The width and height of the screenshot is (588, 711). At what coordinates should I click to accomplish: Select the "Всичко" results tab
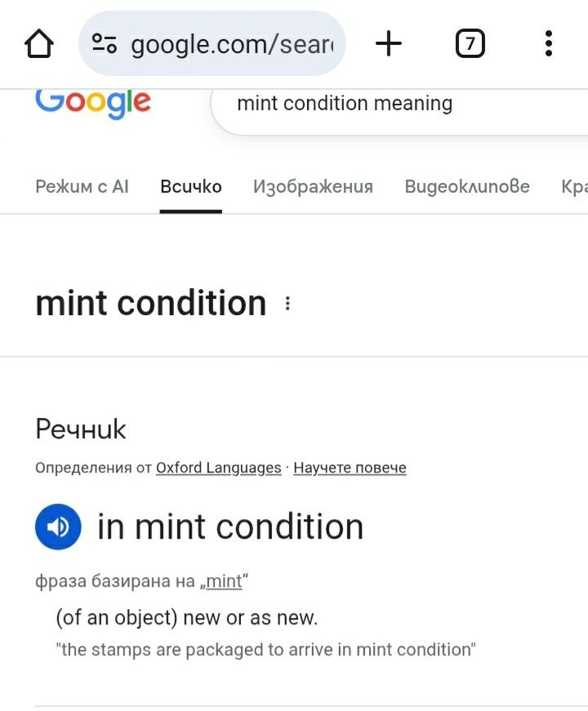[191, 187]
